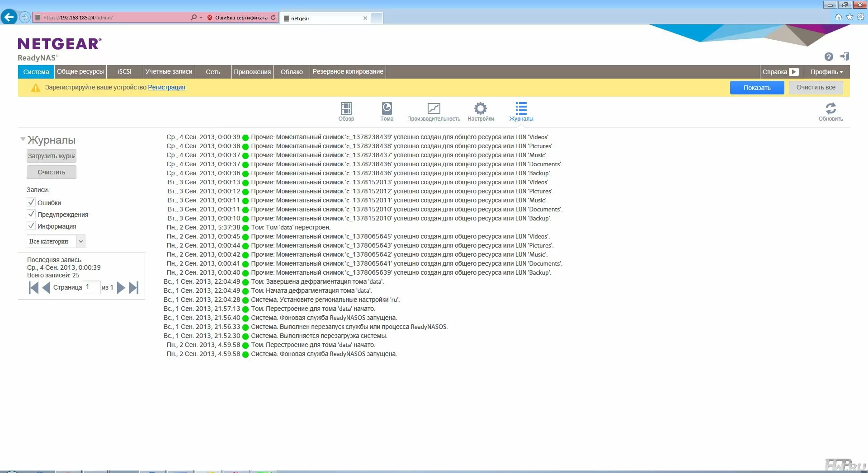868x473 pixels.
Task: Open the Performance (Производительность) chart icon
Action: 434,109
